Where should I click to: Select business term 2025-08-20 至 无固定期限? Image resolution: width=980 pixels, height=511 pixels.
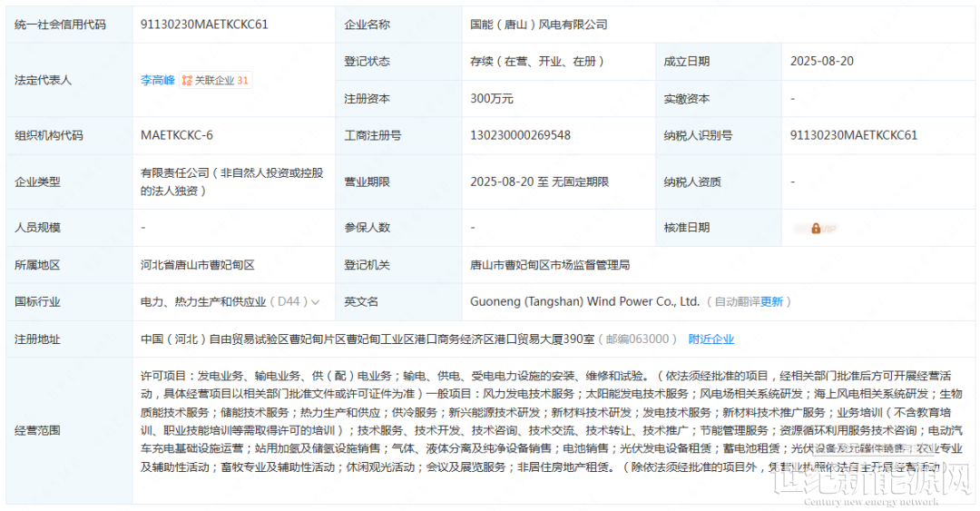539,182
